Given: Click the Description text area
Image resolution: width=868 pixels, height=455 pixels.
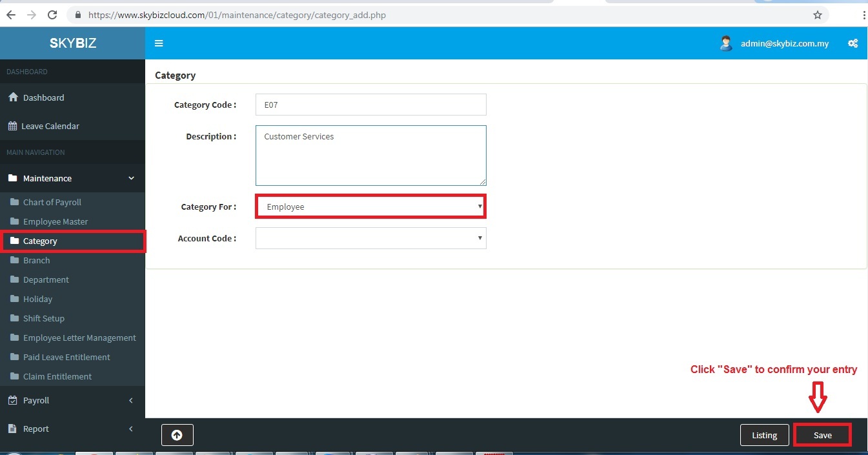Looking at the screenshot, I should pos(370,156).
